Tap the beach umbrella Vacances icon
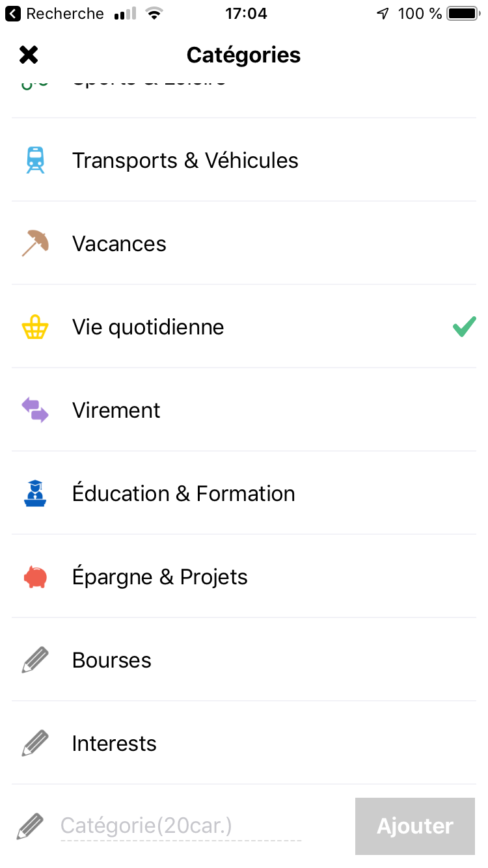 click(35, 243)
